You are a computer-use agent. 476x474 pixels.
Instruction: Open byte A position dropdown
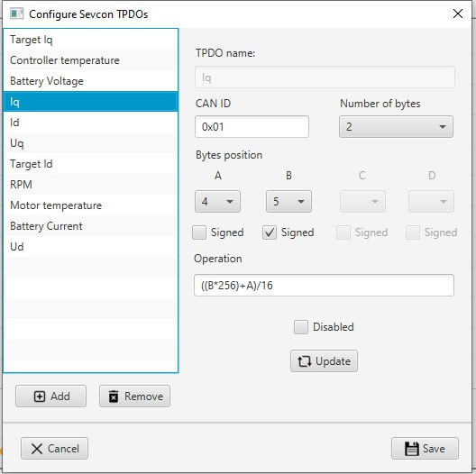217,202
